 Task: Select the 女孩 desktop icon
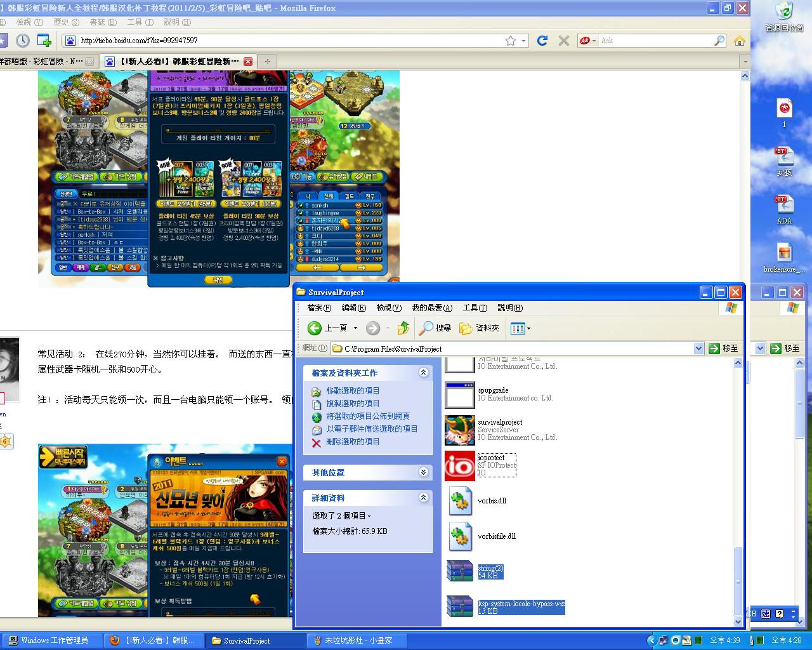785,162
